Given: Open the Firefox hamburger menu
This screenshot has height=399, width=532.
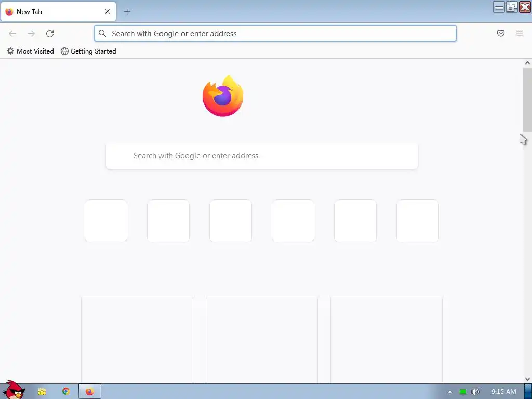Looking at the screenshot, I should [x=520, y=33].
